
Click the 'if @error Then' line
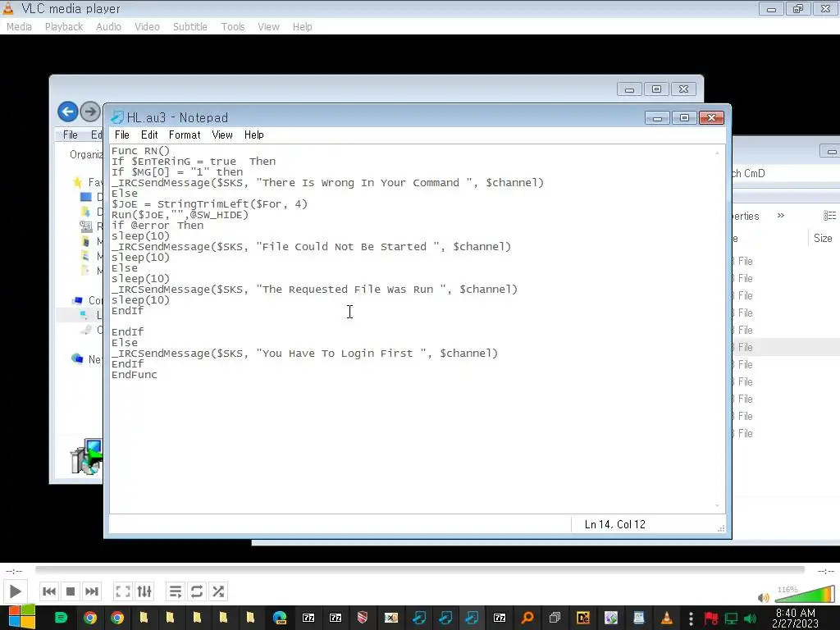[157, 226]
